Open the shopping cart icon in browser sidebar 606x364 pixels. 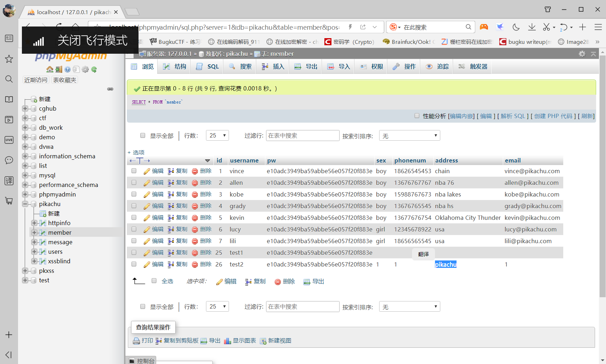[x=9, y=201]
